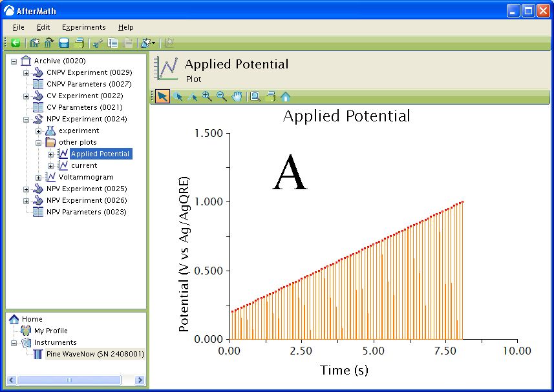
Task: Collapse the Instruments node
Action: coord(14,343)
